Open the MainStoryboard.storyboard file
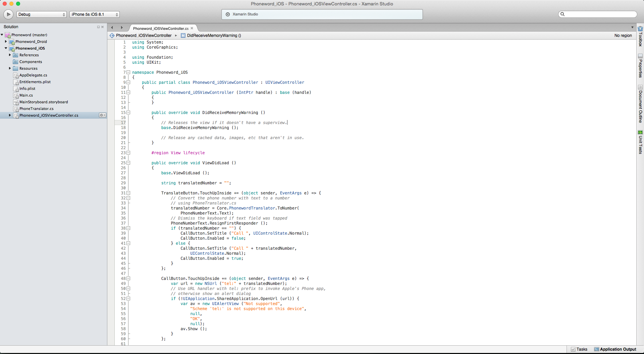 pyautogui.click(x=44, y=102)
